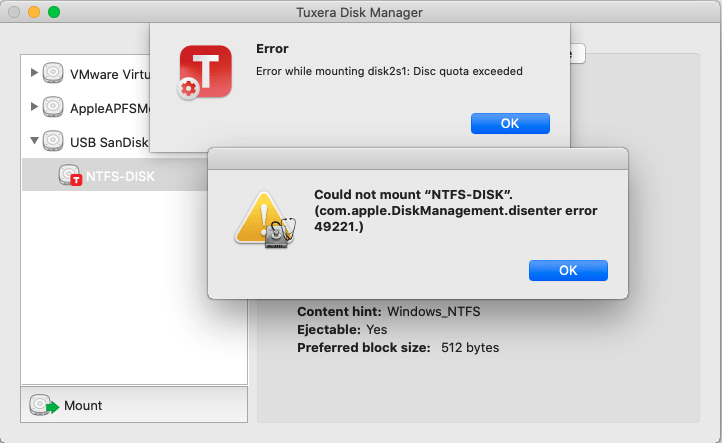Click the Tuxera Disk Manager window title
Screen dimensions: 722x443
[x=359, y=12]
